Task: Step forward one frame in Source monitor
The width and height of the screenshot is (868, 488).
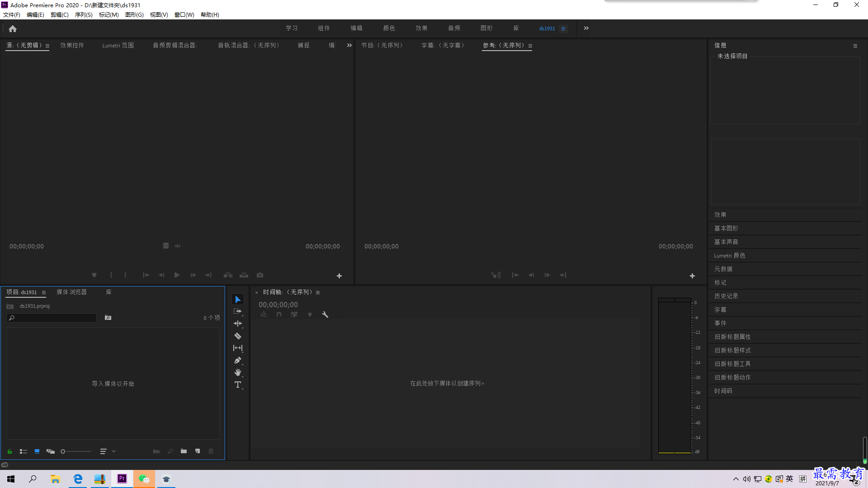Action: [193, 275]
